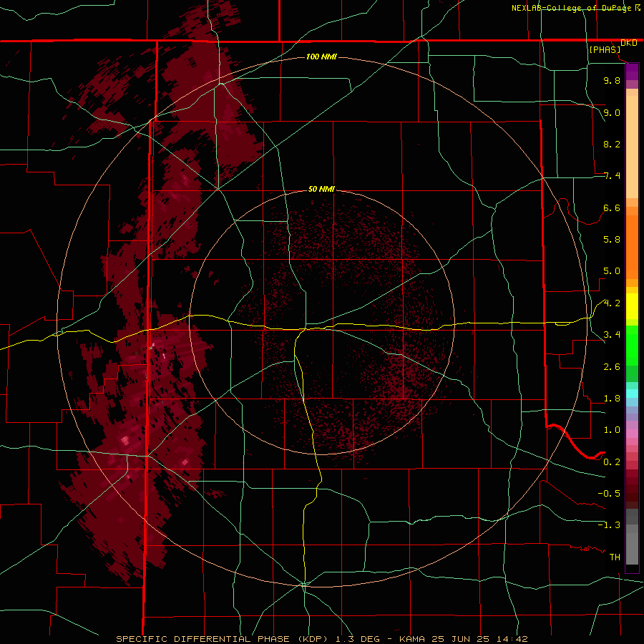644x644 pixels.
Task: Click the 0.2 value on the color scale
Action: [x=612, y=462]
